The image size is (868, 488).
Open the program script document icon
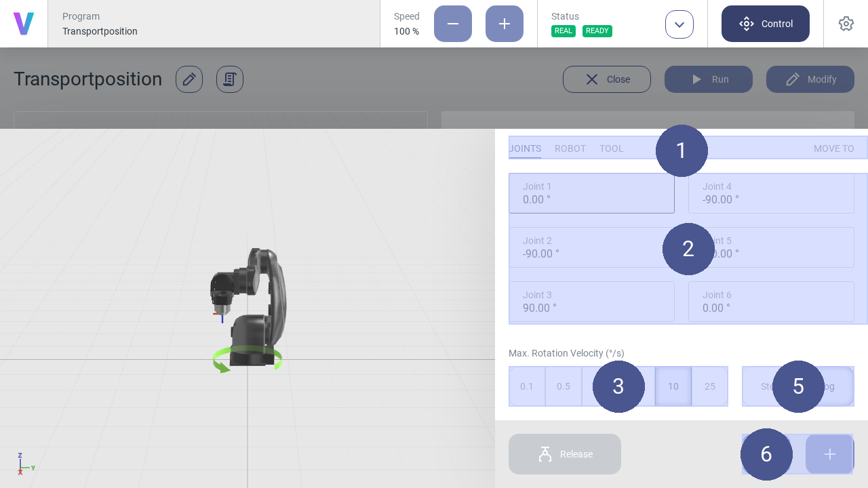click(230, 79)
